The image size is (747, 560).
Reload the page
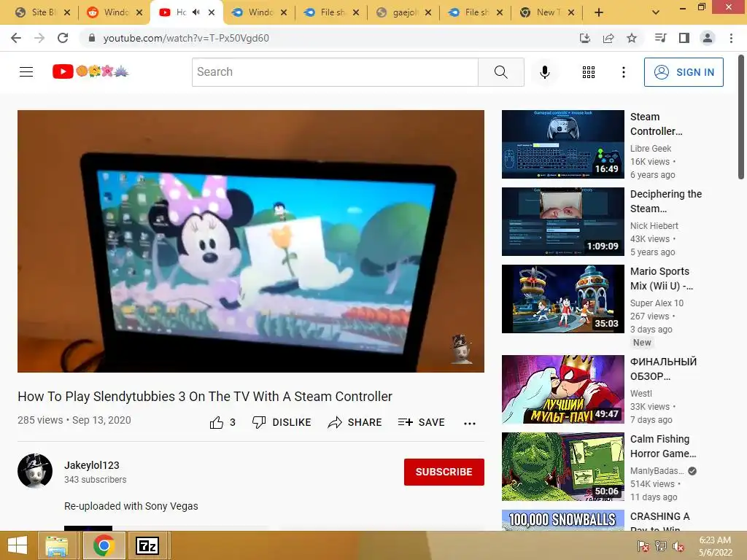(63, 38)
